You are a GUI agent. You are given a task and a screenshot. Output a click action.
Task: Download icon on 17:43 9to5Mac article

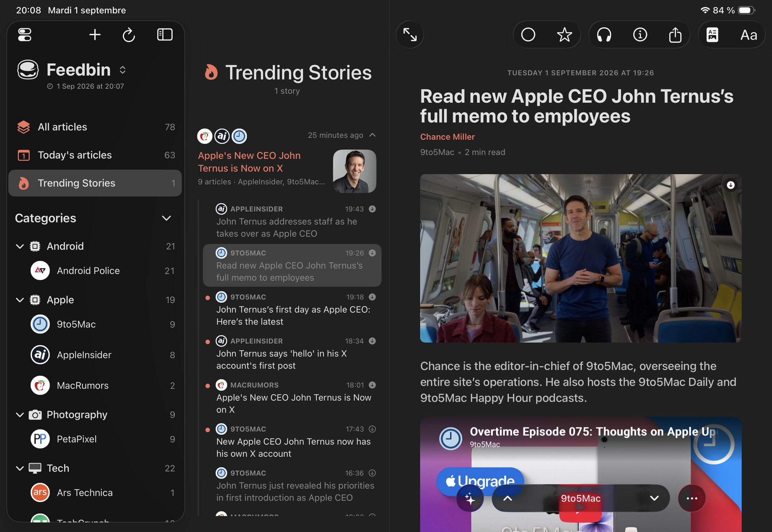click(372, 429)
